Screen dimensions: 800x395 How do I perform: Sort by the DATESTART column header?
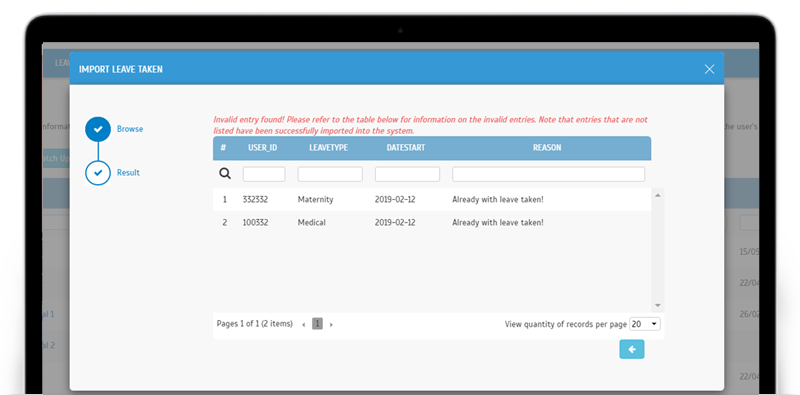tap(406, 147)
